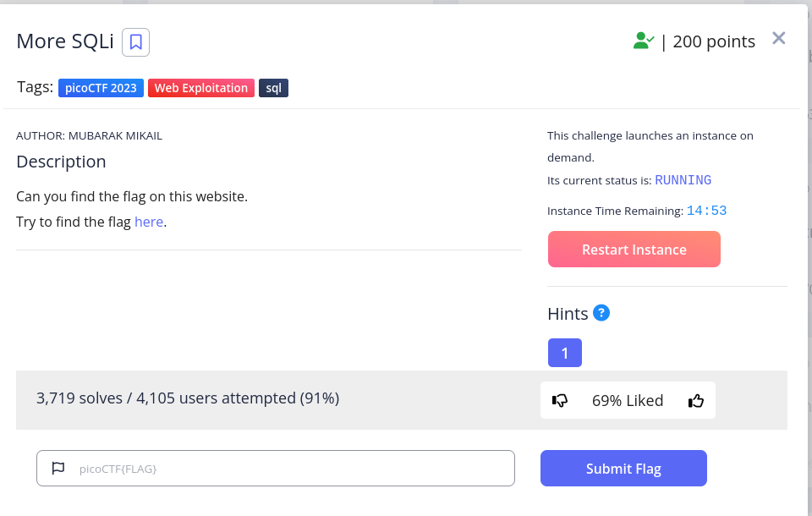
Task: Click the solves statistics bar
Action: [x=187, y=398]
